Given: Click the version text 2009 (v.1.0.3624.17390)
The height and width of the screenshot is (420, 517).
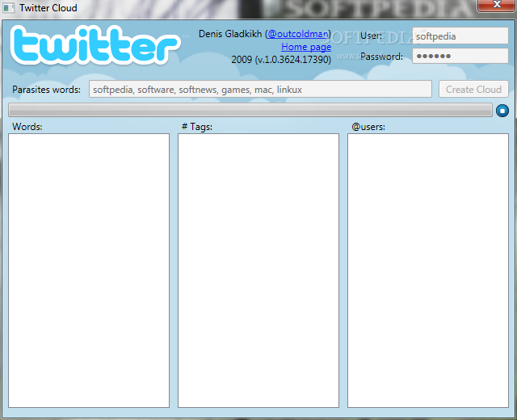Looking at the screenshot, I should coord(281,60).
